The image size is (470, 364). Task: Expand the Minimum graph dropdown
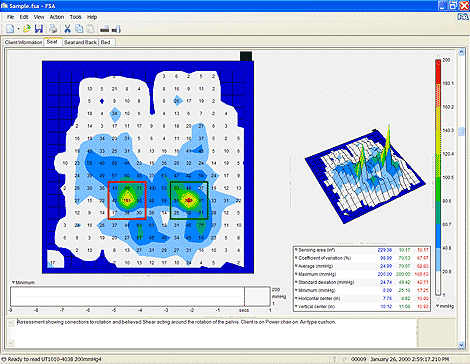tap(13, 282)
